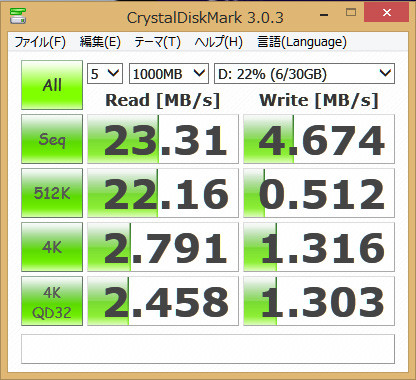Maximize the CrystalDiskMark window
Viewport: 416px width, 380px height.
click(351, 13)
